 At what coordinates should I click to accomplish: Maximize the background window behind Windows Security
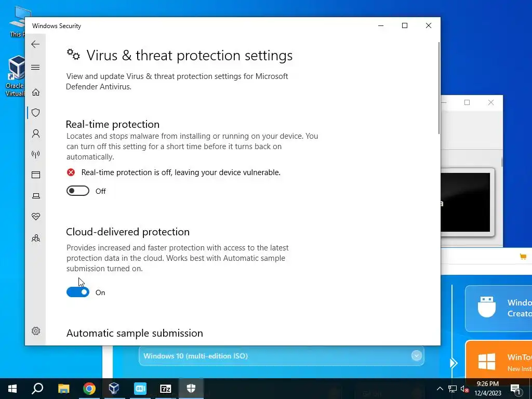pos(467,102)
